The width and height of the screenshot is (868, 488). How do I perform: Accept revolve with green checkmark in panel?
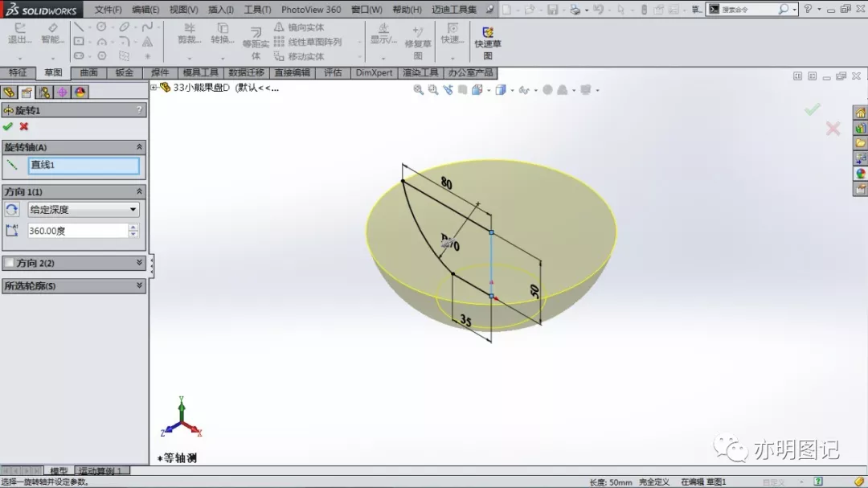pyautogui.click(x=8, y=127)
